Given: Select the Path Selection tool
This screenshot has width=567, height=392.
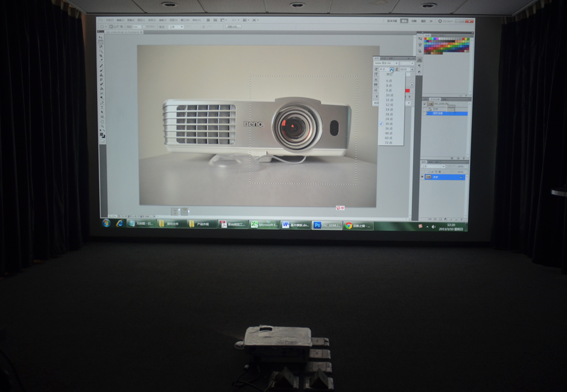Looking at the screenshot, I should (x=103, y=112).
